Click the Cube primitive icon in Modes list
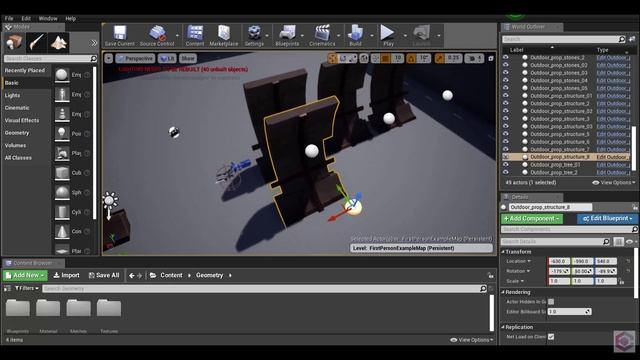Viewport: 640px width, 360px height. pos(62,173)
